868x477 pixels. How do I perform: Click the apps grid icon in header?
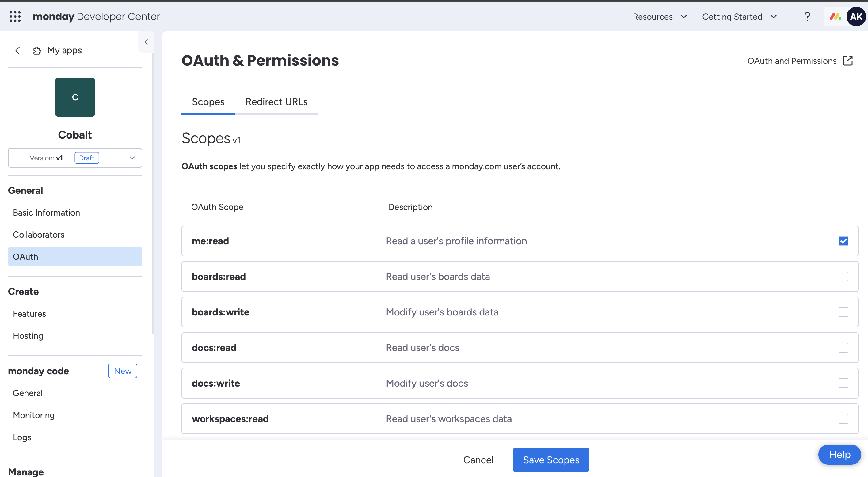point(15,16)
